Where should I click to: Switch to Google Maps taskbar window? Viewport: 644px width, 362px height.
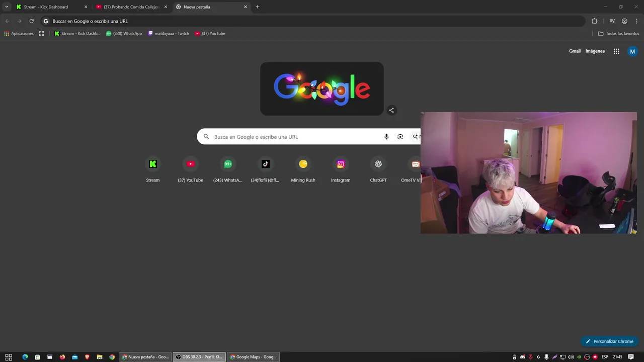(x=253, y=357)
